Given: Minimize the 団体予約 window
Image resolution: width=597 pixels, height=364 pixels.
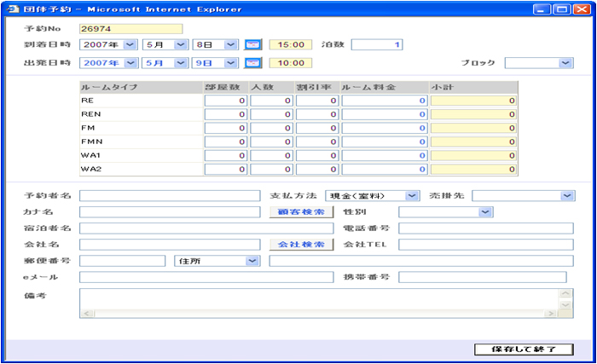Looking at the screenshot, I should [542, 9].
